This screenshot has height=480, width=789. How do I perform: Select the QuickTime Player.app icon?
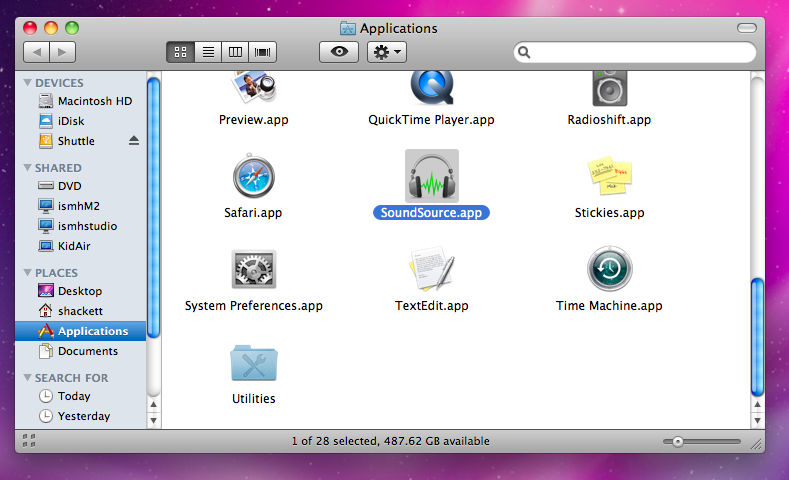[432, 88]
